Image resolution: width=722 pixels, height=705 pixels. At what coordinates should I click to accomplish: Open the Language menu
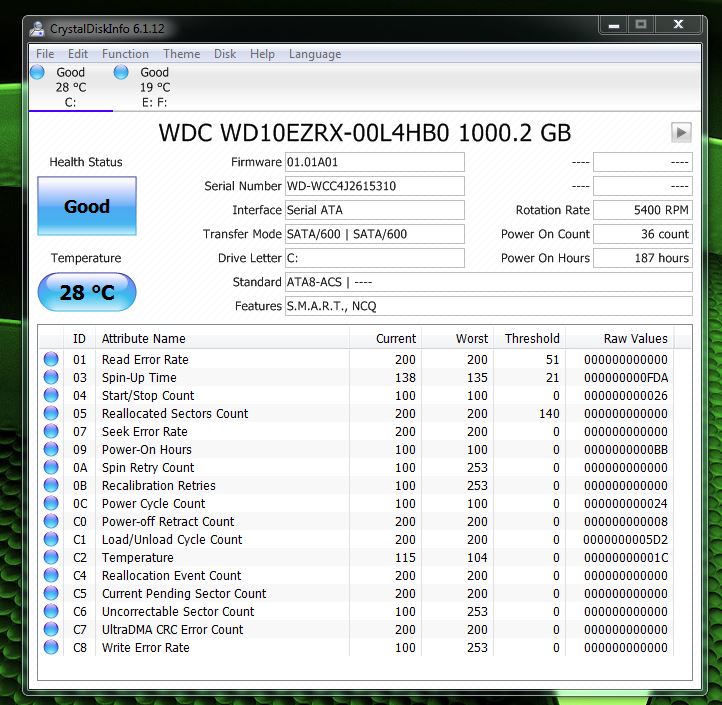coord(315,54)
